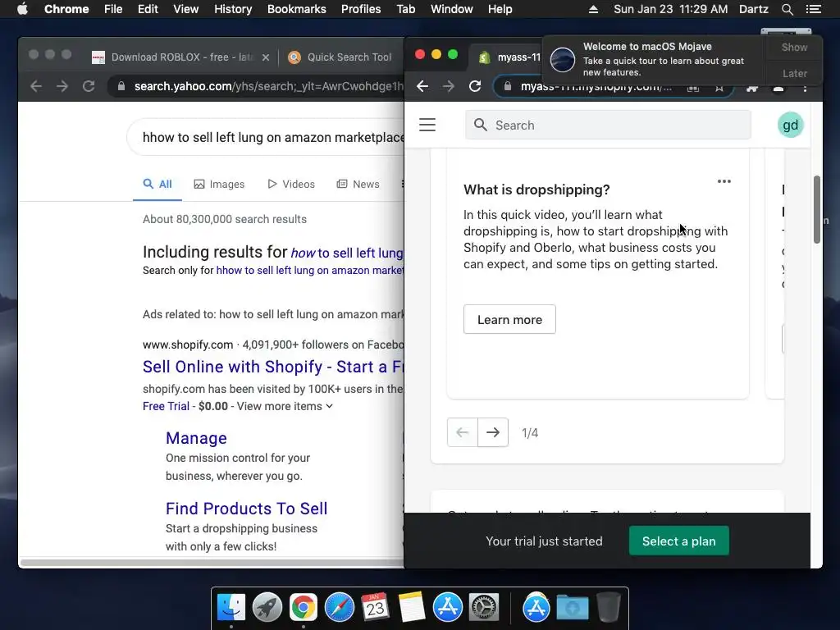Open Safari from the Dock
Screen dimensions: 840x630
339,608
